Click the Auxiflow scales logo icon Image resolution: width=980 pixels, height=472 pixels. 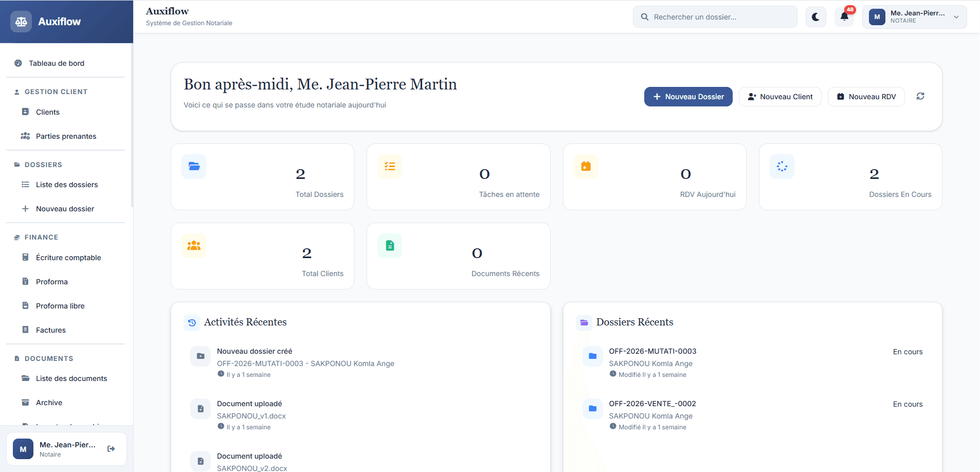(21, 22)
